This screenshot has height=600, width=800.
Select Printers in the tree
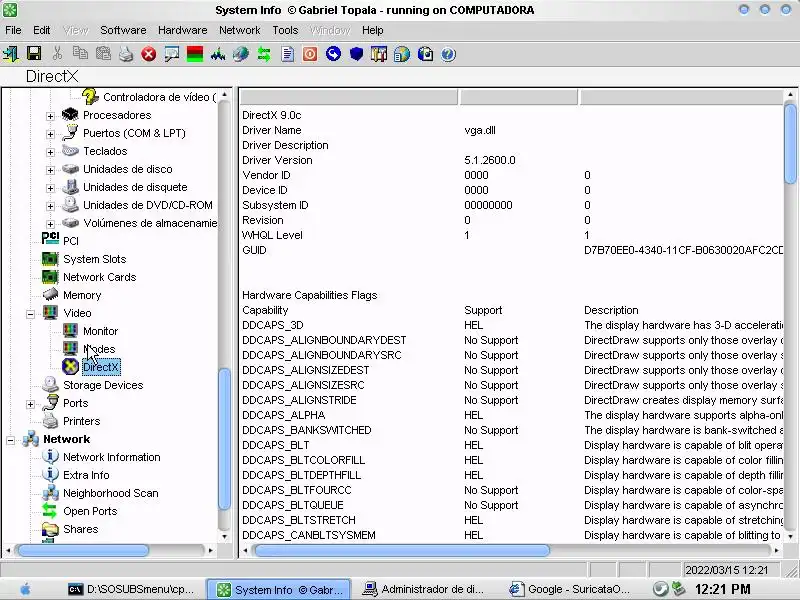(x=81, y=421)
